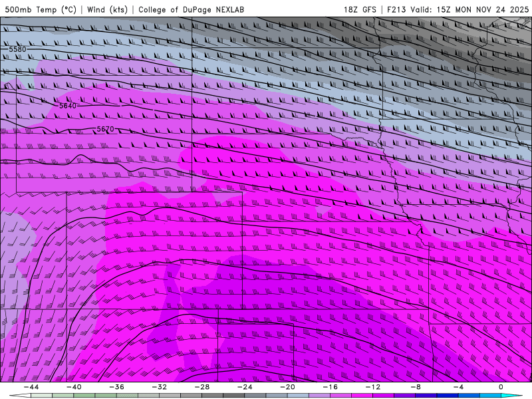Click the -24 color scale tick label
The image size is (532, 399).
coord(245,387)
